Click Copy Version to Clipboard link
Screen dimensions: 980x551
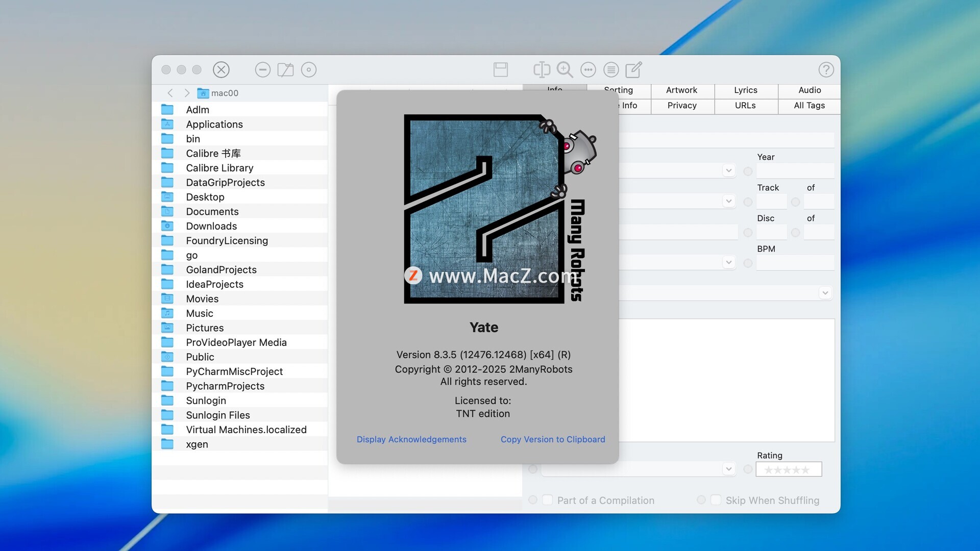553,439
